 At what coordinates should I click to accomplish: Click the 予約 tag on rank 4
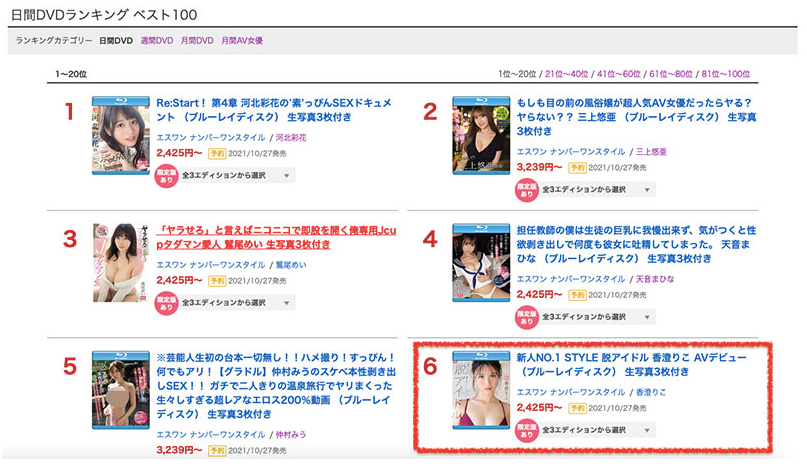[x=577, y=295]
